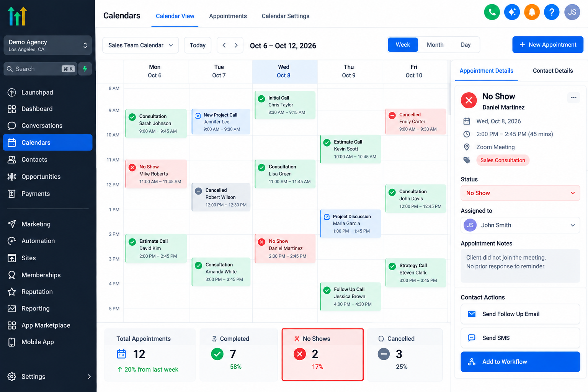
Task: Open the AI assistant sparkle icon
Action: pos(512,12)
